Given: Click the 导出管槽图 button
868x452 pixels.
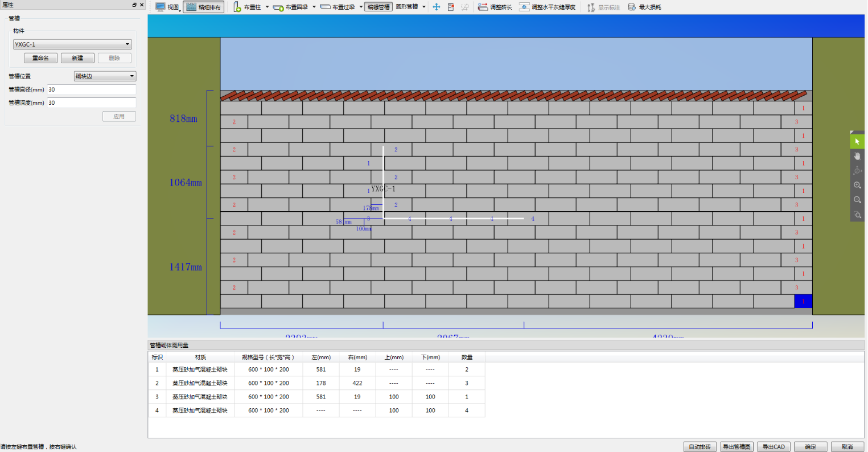Looking at the screenshot, I should (737, 447).
